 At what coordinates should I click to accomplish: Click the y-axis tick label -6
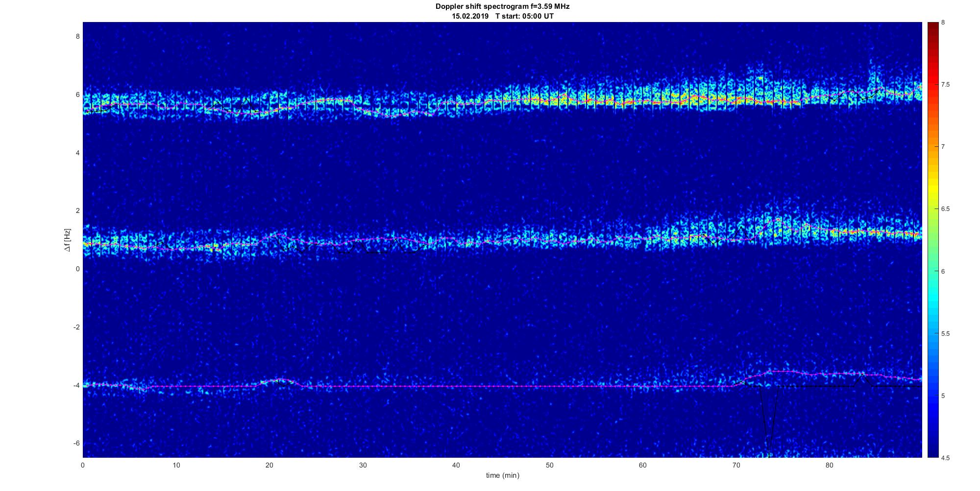76,444
